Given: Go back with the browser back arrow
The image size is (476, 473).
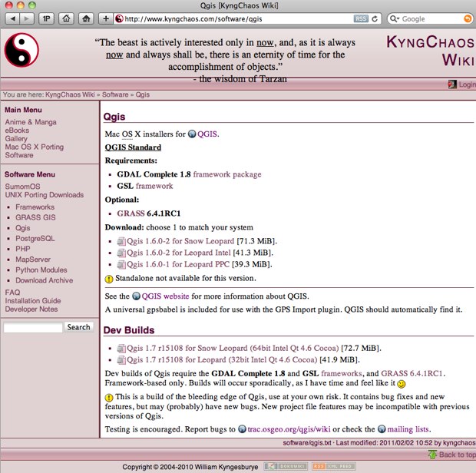Looking at the screenshot, I should coord(13,19).
